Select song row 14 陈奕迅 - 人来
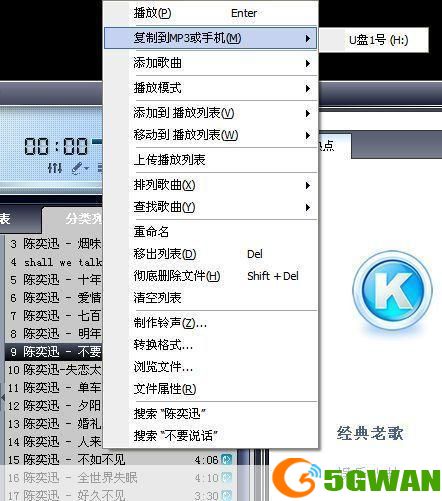The image size is (442, 501). pos(54,442)
